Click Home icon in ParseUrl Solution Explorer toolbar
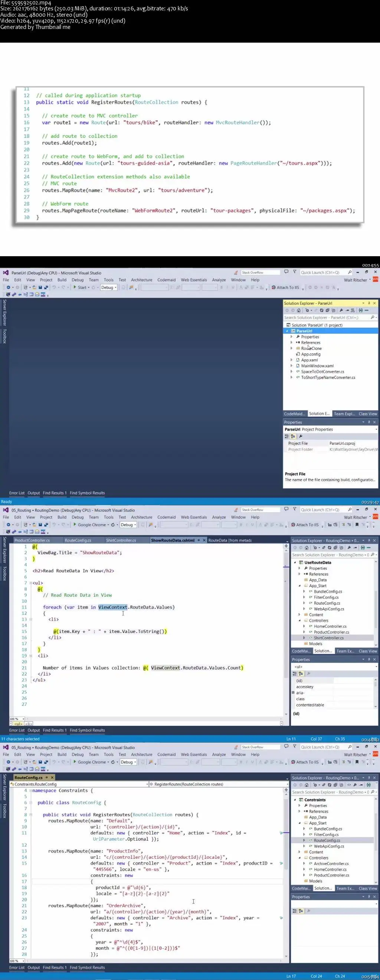Viewport: 380px width, 980px height. pos(298,310)
